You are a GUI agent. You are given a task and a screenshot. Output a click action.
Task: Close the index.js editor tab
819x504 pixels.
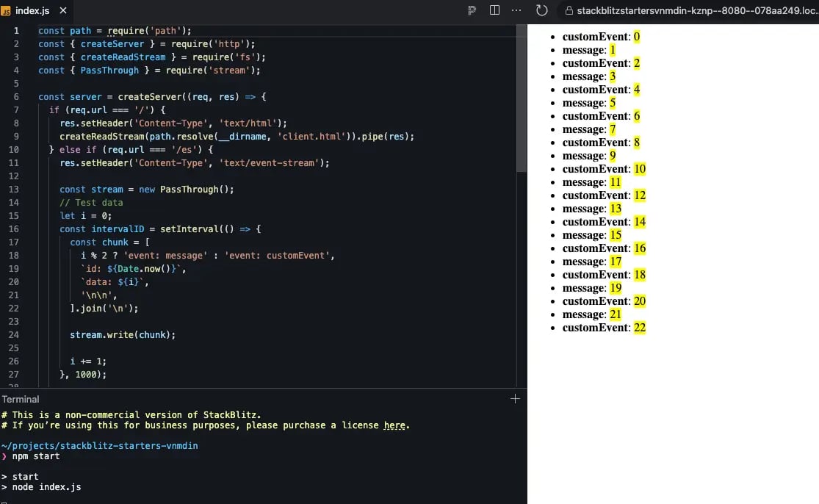point(63,10)
